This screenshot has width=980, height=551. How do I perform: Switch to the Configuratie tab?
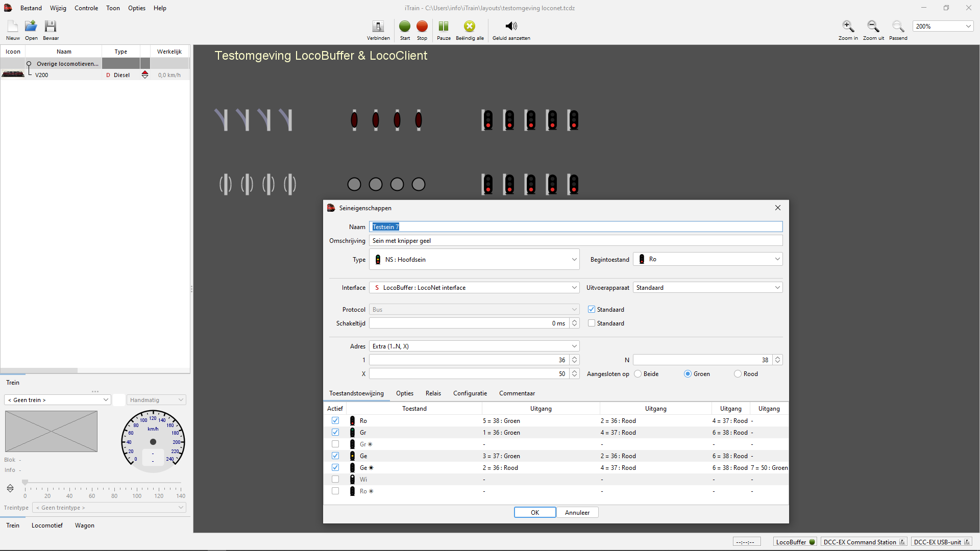click(x=470, y=393)
